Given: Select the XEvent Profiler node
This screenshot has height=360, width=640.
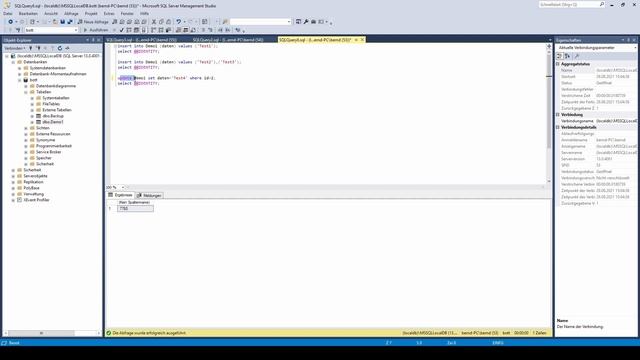Looking at the screenshot, I should point(36,200).
